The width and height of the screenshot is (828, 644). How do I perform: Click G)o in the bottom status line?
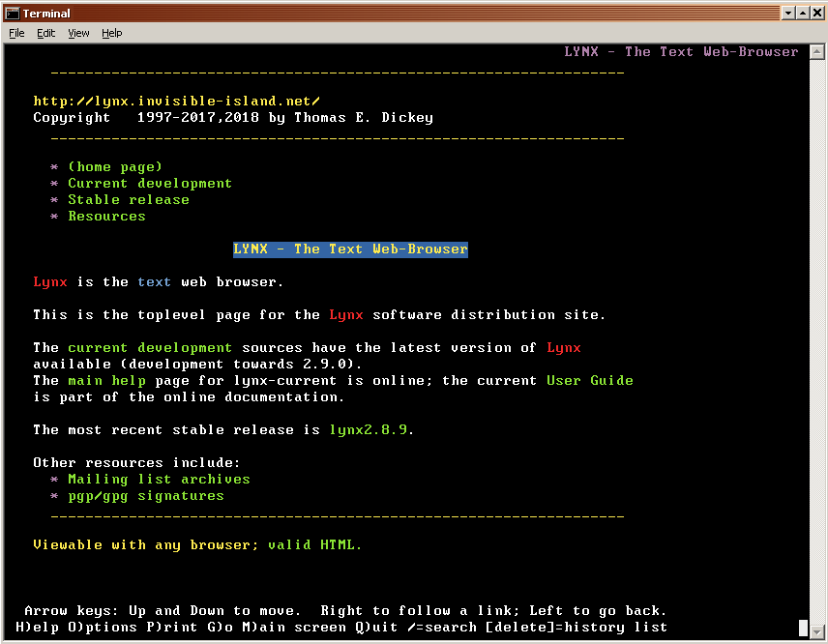click(x=220, y=628)
